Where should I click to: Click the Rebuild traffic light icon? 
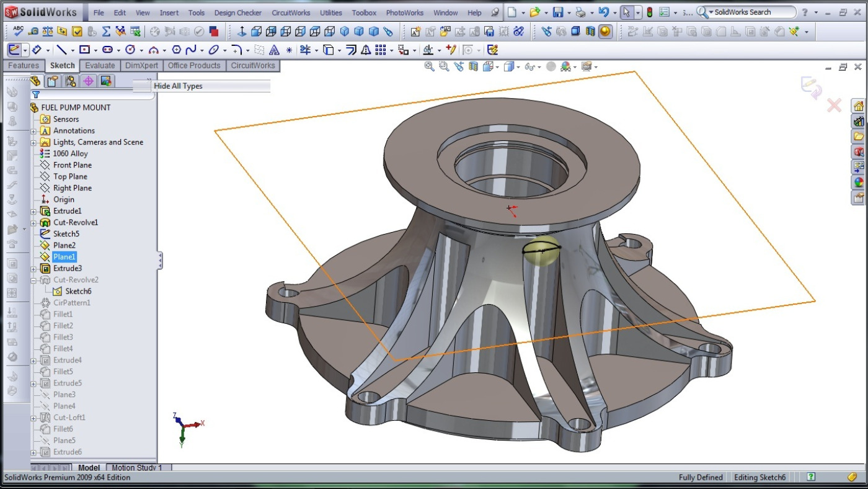point(649,12)
